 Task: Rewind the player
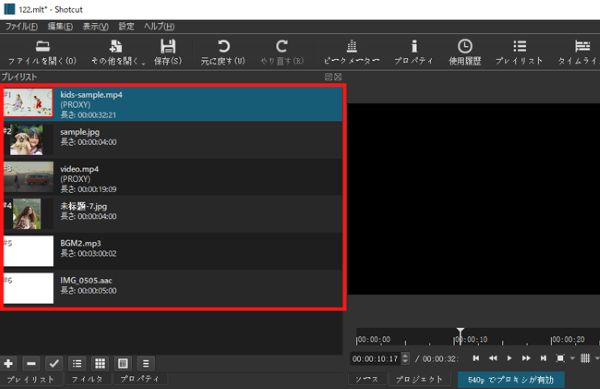(493, 358)
